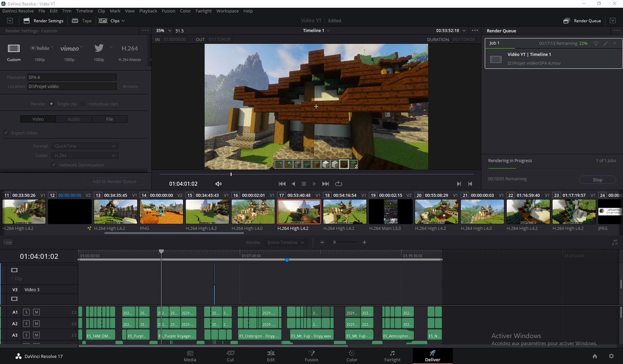Edit Job 1 with the pencil icon
Viewport: 623px width, 364px height.
tap(605, 43)
